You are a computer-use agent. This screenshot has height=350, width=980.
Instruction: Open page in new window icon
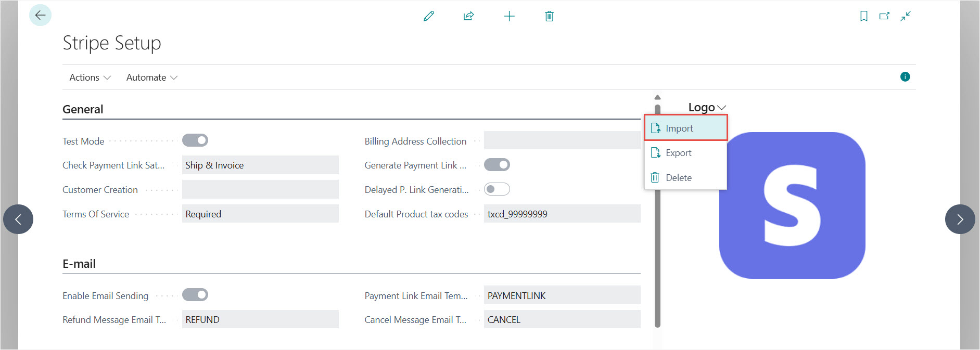[884, 16]
